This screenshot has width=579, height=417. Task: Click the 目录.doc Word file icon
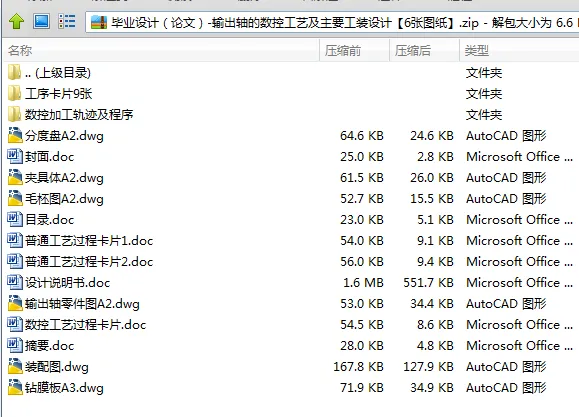[x=15, y=219]
